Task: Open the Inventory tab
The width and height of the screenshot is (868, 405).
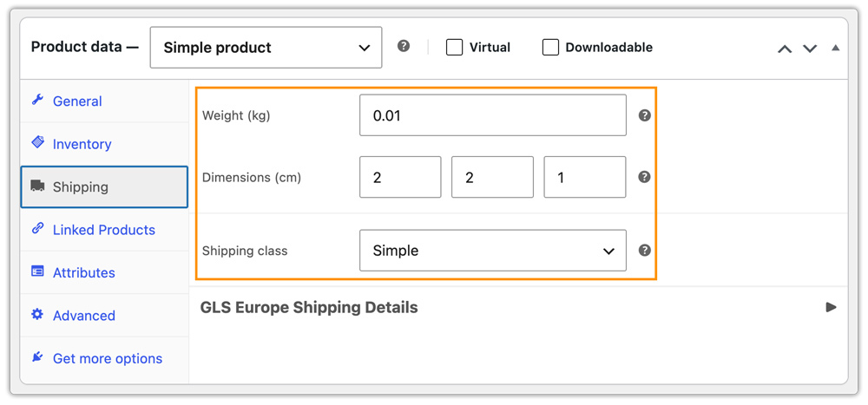Action: [104, 144]
